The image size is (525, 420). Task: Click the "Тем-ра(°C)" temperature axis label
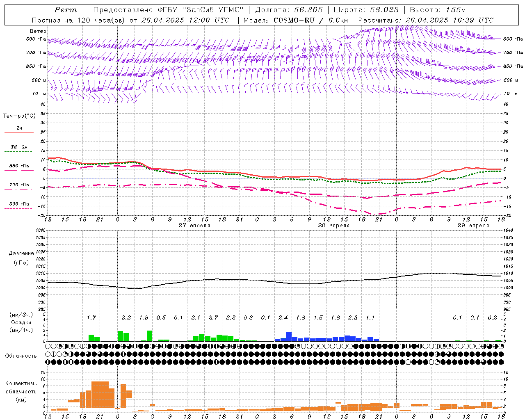point(19,116)
